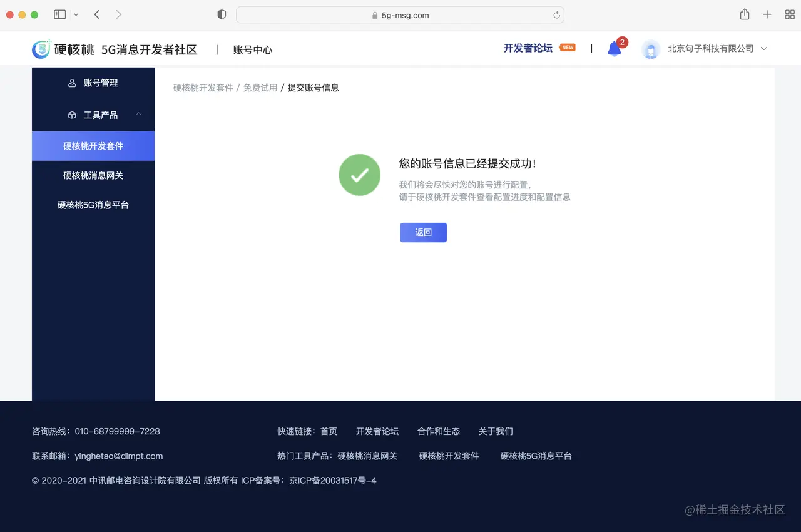Open 工具产品 sidebar menu
Screen dimensions: 801x532
click(x=93, y=115)
